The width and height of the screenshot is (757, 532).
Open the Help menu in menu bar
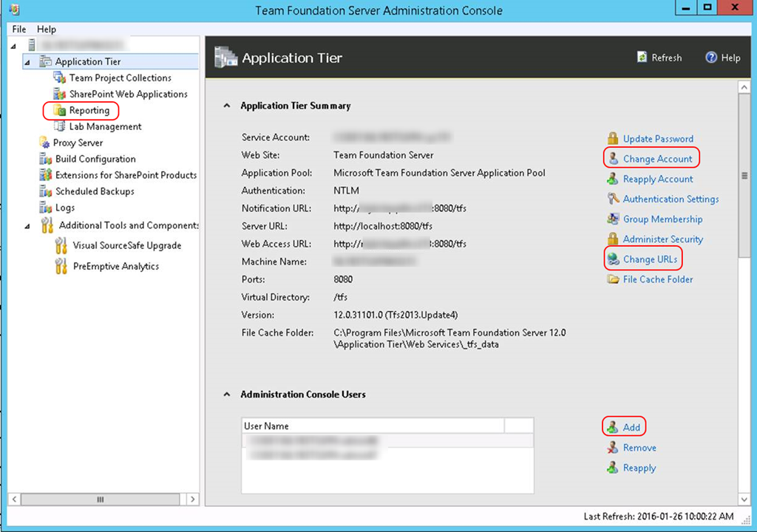point(47,30)
